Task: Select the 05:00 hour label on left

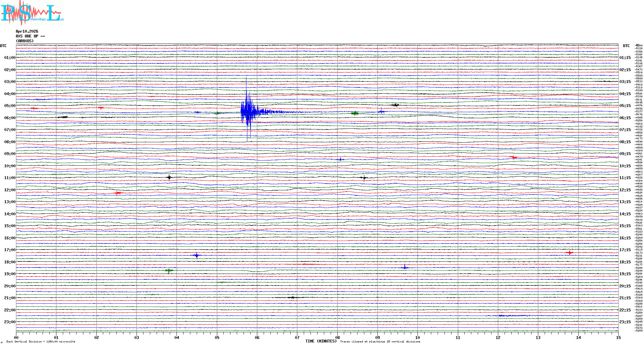Action: pos(10,106)
